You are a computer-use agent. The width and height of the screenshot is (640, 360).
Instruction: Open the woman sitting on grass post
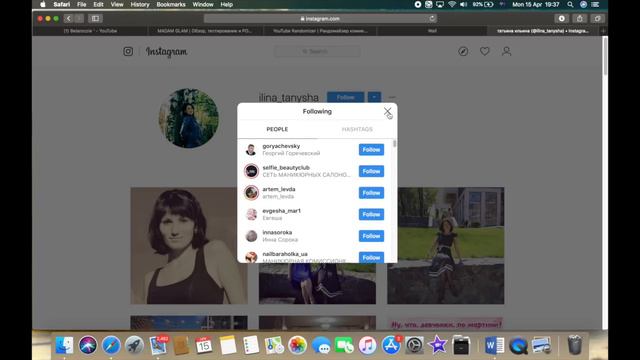[x=446, y=246]
